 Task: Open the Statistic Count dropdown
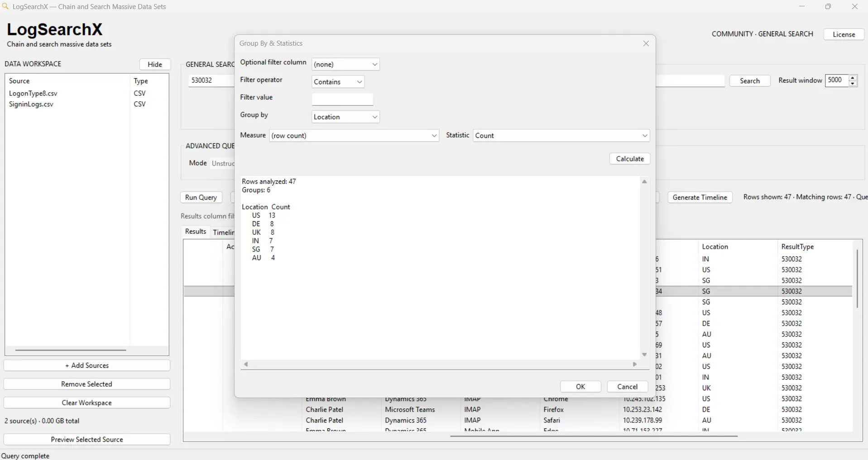point(561,135)
